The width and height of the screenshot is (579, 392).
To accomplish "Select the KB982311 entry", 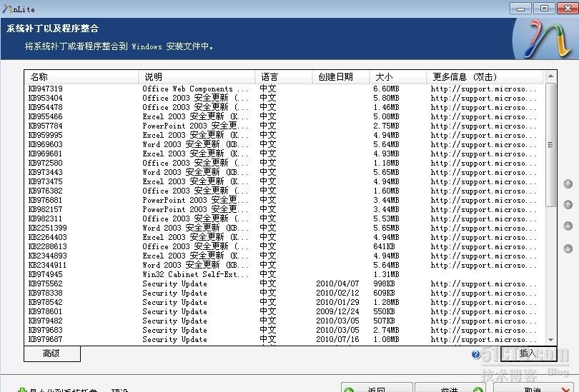I will [x=284, y=218].
